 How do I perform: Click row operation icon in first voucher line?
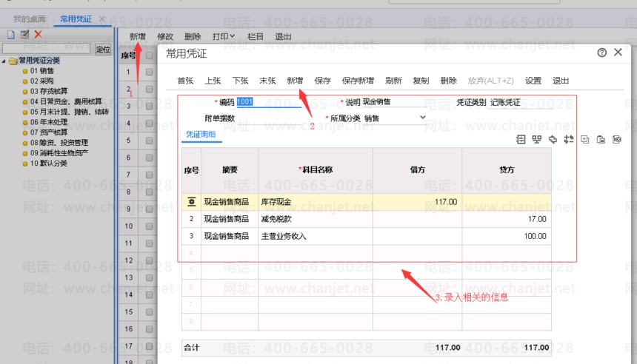pos(191,201)
